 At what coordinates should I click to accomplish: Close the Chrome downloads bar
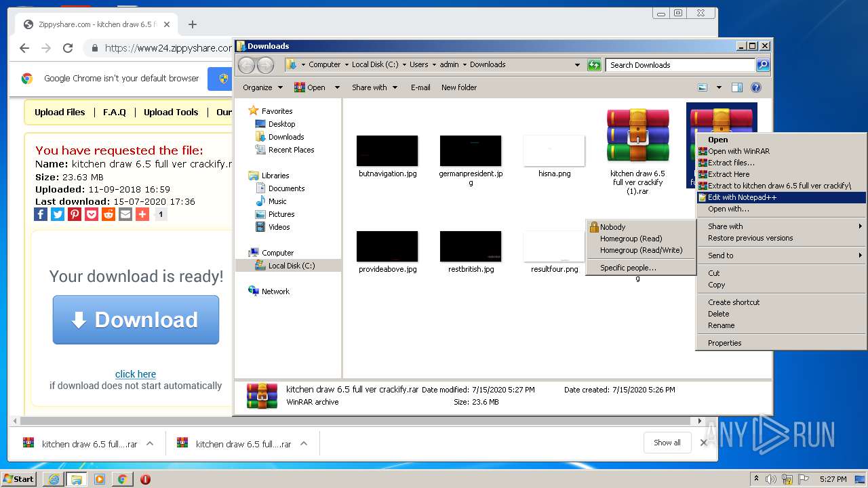coord(704,443)
